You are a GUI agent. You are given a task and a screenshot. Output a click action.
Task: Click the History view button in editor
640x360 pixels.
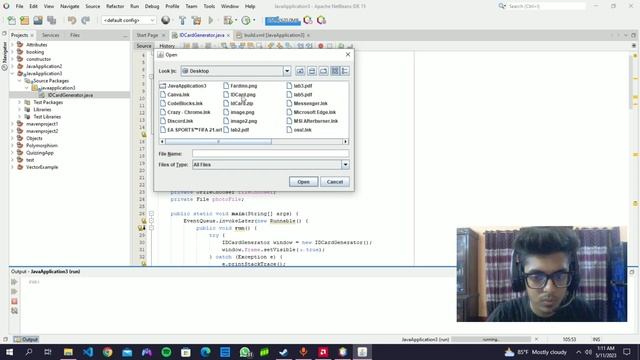click(x=167, y=46)
